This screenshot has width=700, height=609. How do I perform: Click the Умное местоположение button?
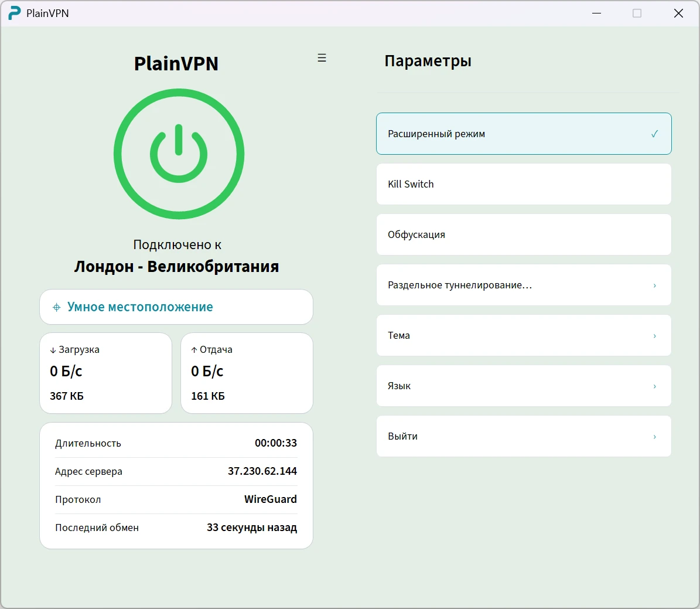(x=176, y=307)
